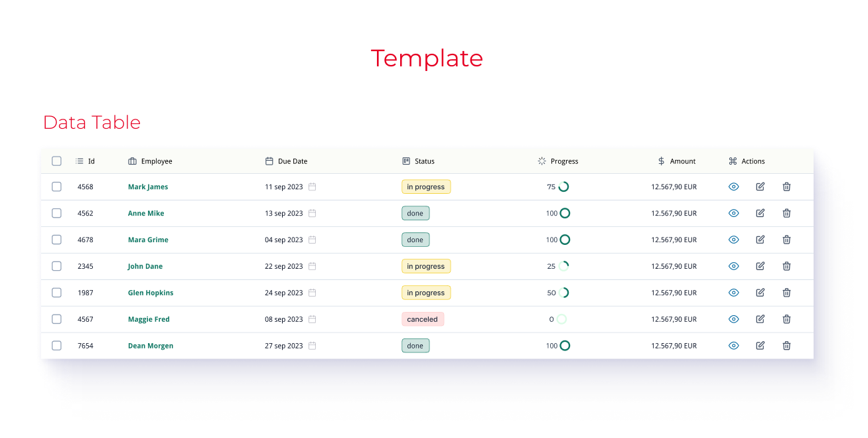Open the Glen Hopkins employee link

point(151,293)
